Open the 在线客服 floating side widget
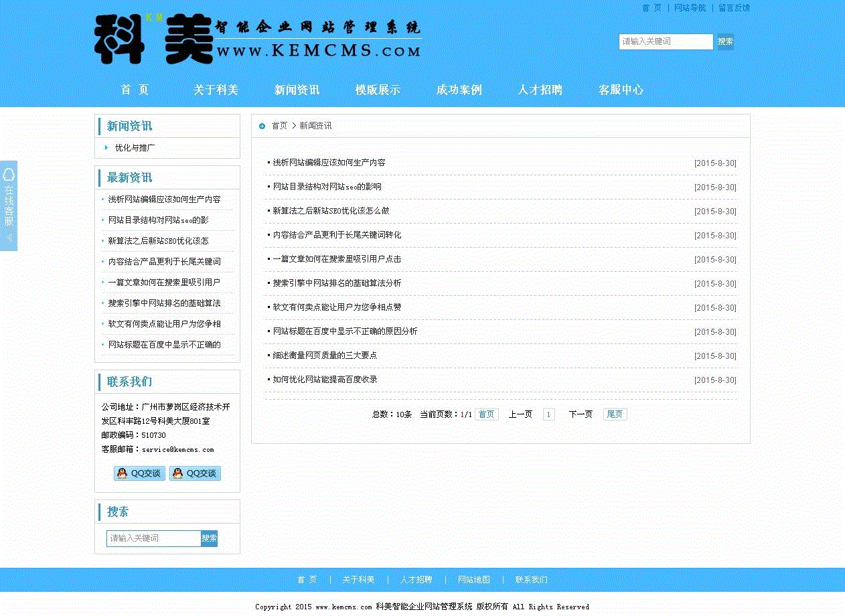This screenshot has width=845, height=616. click(x=9, y=206)
